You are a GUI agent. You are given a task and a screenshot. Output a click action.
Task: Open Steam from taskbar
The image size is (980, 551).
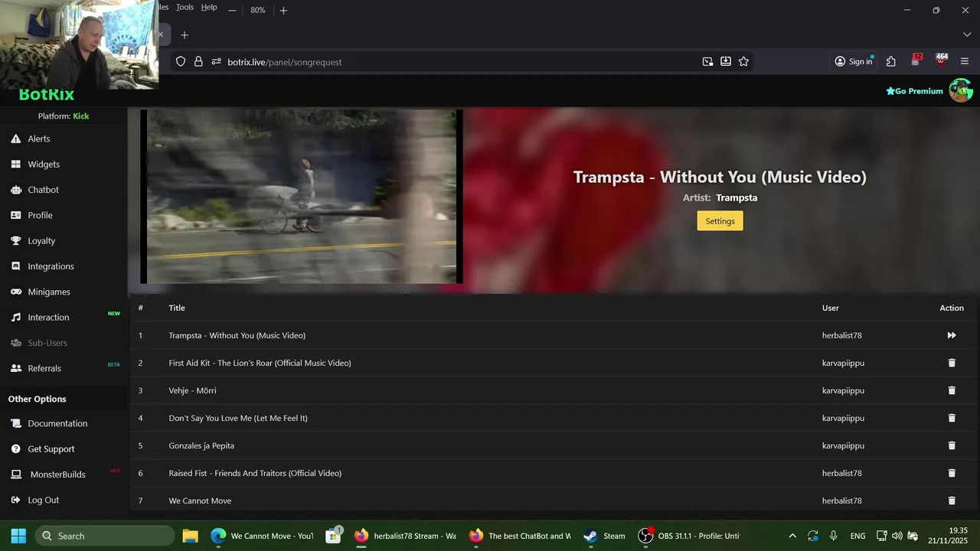tap(604, 536)
